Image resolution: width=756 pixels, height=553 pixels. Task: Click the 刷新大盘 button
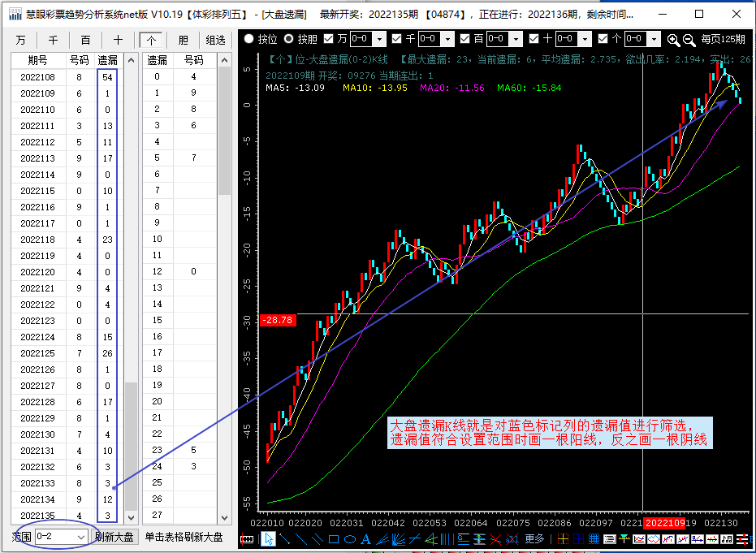pyautogui.click(x=114, y=537)
